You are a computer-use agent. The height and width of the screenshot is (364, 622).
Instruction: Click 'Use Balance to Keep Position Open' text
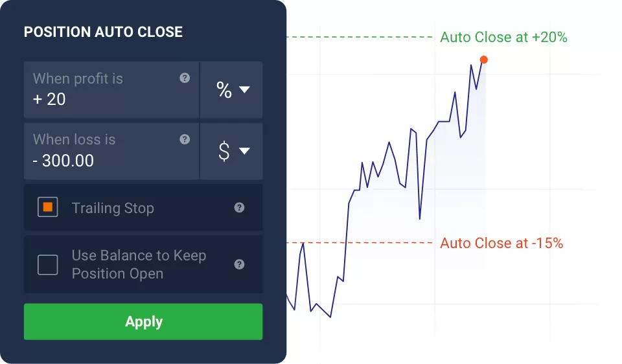point(139,264)
